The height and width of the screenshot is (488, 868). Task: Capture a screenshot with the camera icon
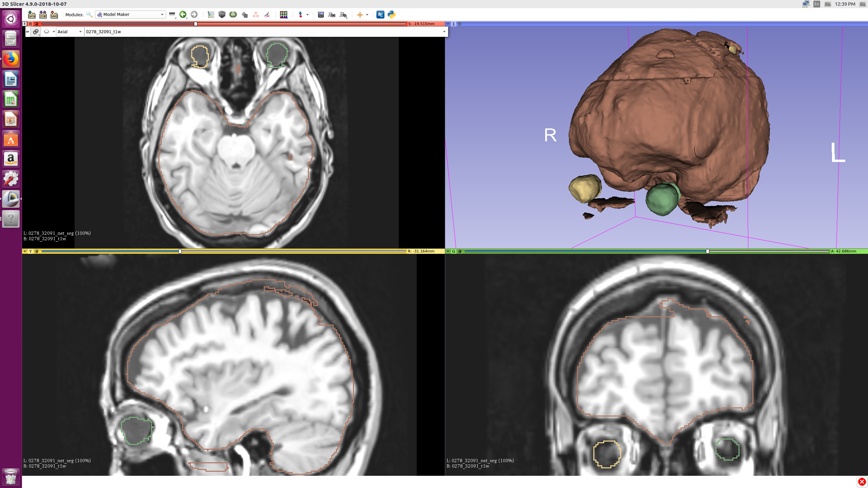[x=321, y=15]
